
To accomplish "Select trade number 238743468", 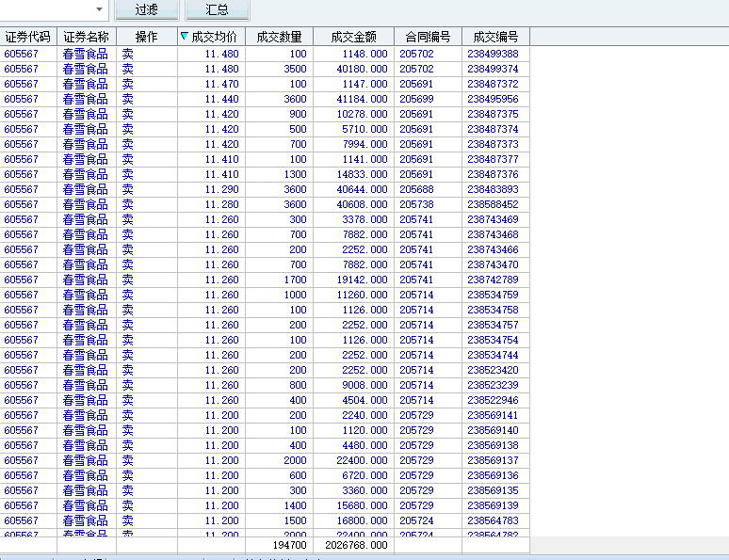I will (x=493, y=234).
